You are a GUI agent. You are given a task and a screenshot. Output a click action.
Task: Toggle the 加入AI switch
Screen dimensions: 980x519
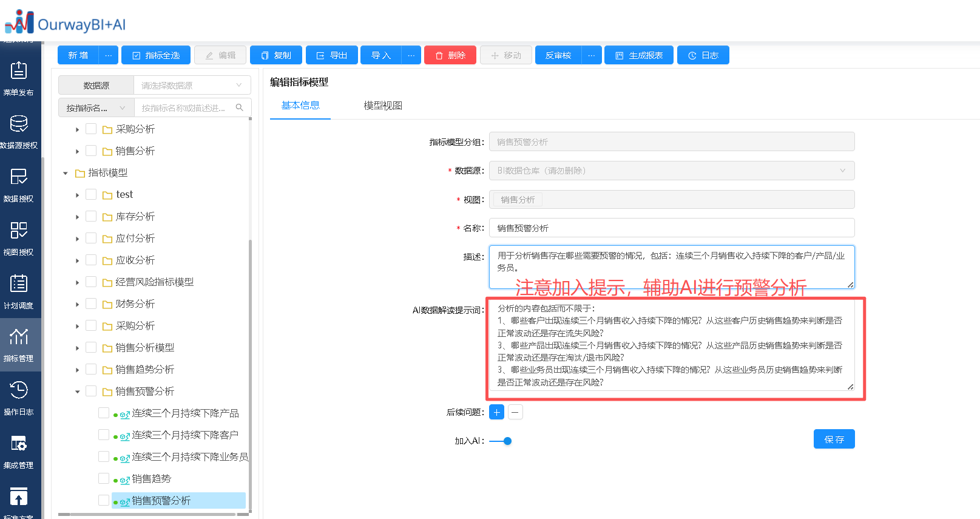coord(501,441)
